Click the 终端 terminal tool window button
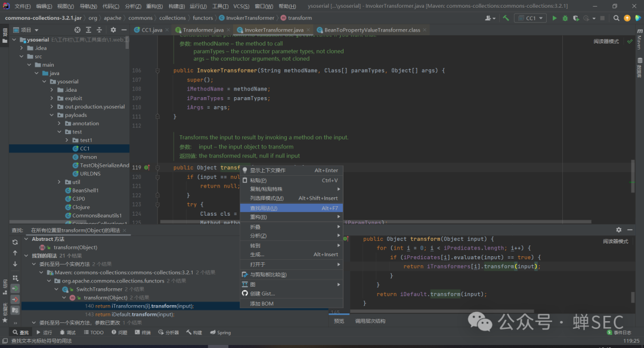The image size is (644, 348). coord(143,333)
